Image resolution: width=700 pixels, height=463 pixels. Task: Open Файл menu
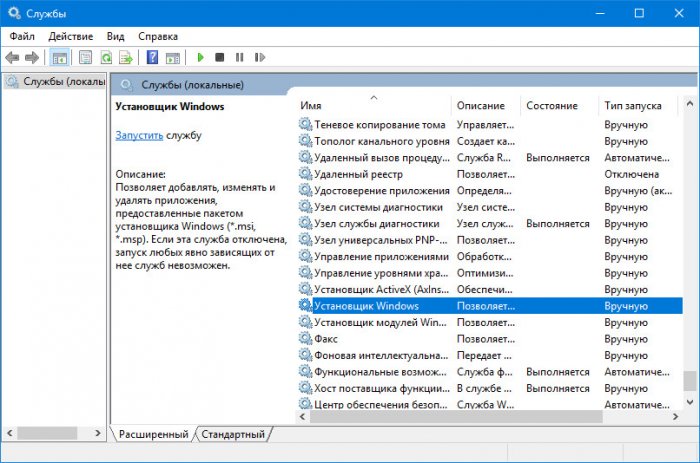tap(22, 36)
